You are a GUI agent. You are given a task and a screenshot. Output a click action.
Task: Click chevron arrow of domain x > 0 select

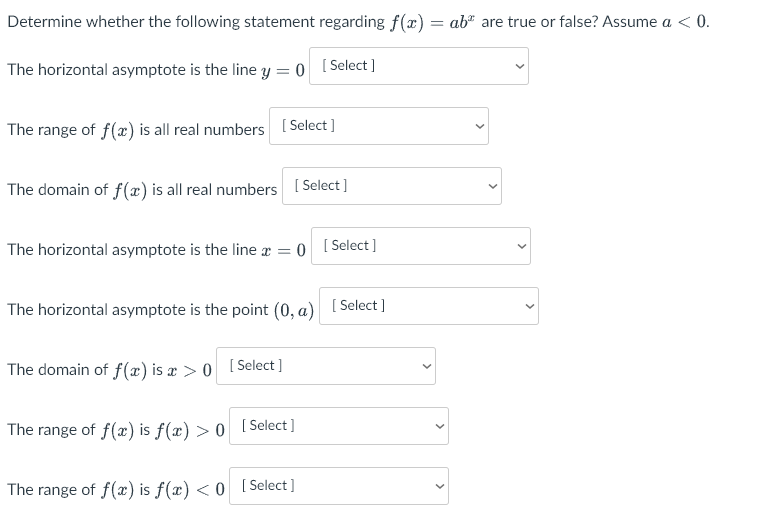[x=426, y=367]
